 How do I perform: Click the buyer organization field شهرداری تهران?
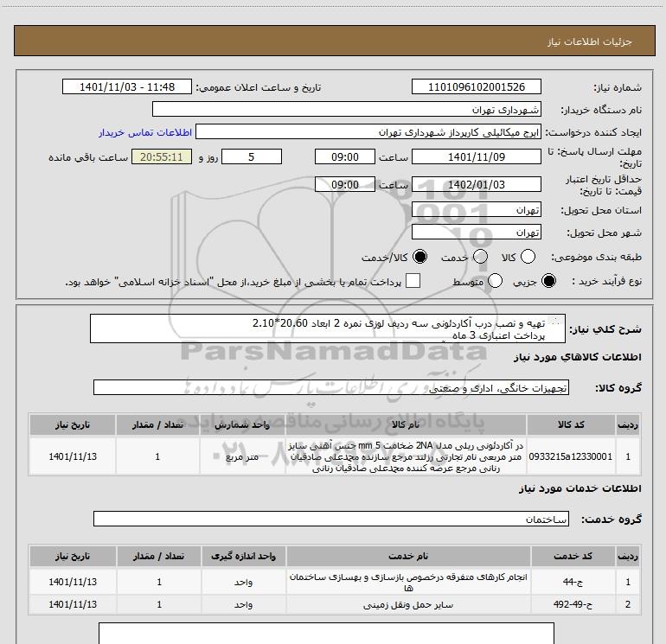pyautogui.click(x=347, y=109)
